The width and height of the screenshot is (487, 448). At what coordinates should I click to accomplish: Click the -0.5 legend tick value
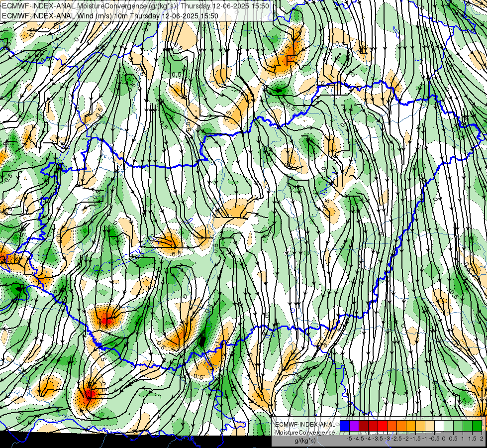434,439
